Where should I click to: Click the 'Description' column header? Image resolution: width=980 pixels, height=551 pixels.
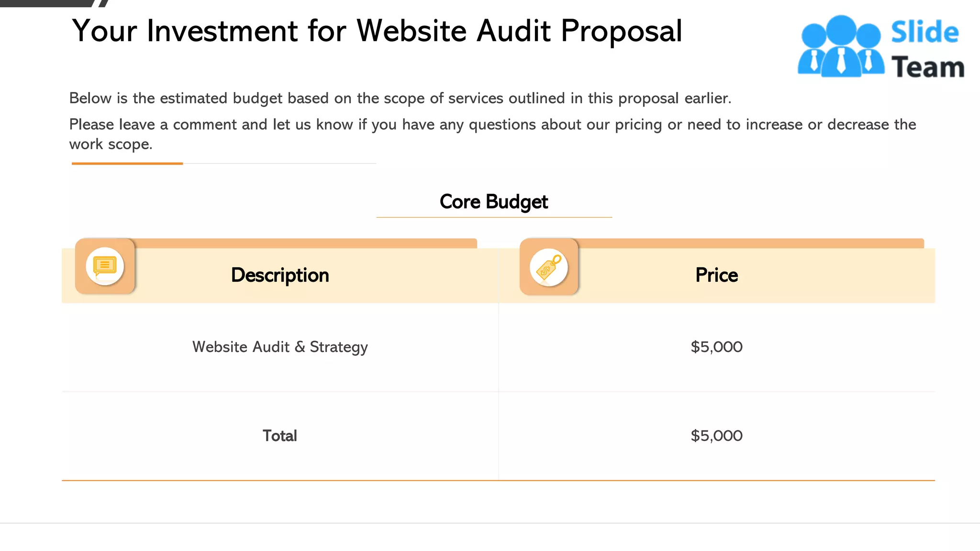click(280, 275)
